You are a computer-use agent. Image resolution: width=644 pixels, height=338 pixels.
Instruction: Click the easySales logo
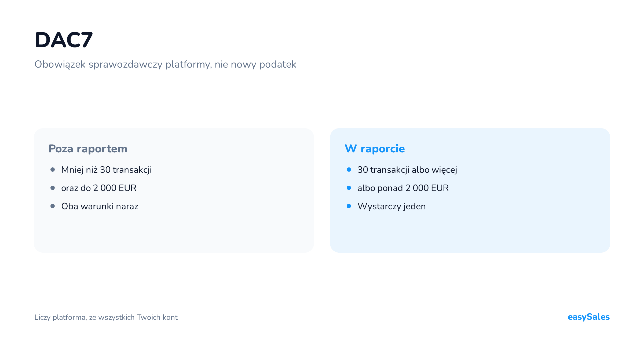(x=589, y=317)
